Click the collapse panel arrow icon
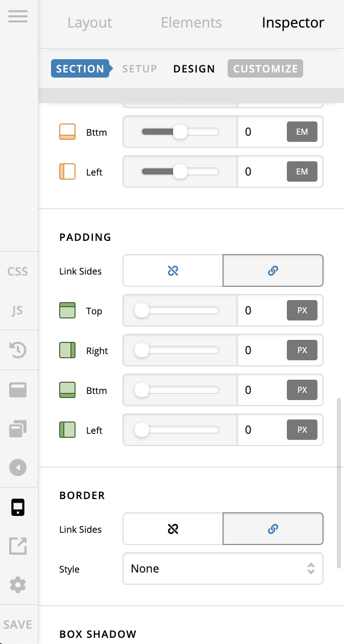 click(x=18, y=467)
